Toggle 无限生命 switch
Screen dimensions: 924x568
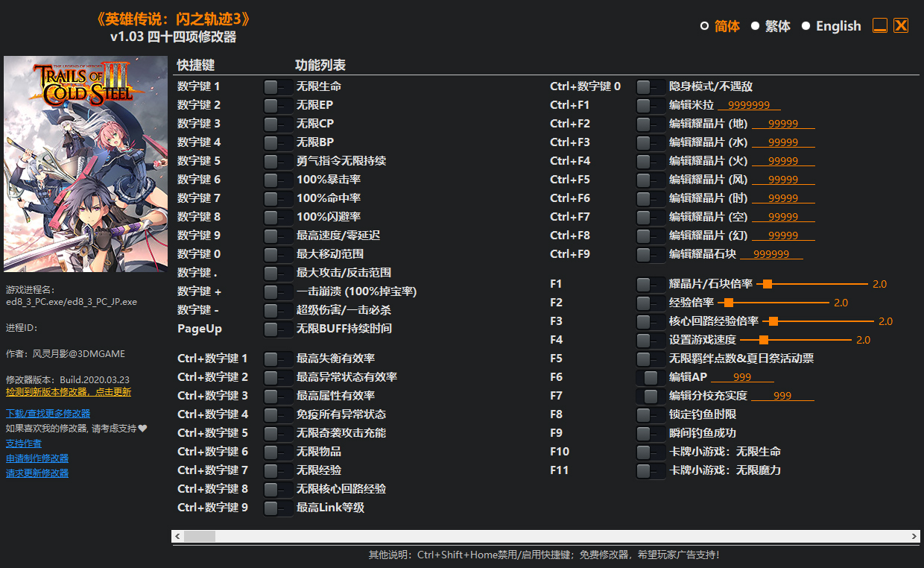coord(278,86)
